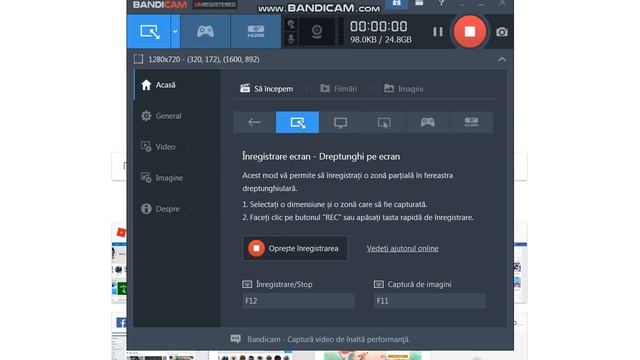Toggle mouse cursor effect icon
The width and height of the screenshot is (640, 360).
(x=291, y=24)
